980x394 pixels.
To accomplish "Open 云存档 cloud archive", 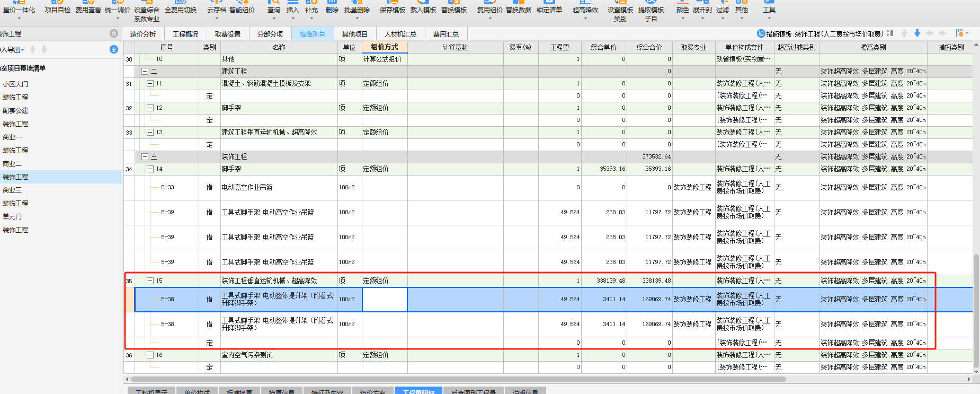I will [x=216, y=10].
